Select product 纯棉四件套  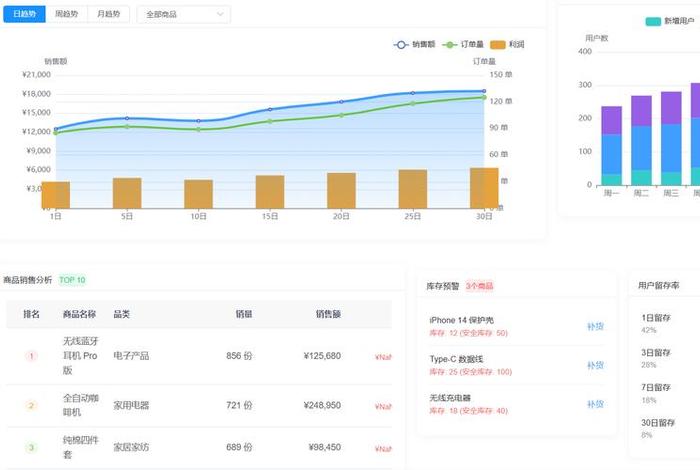[x=80, y=447]
